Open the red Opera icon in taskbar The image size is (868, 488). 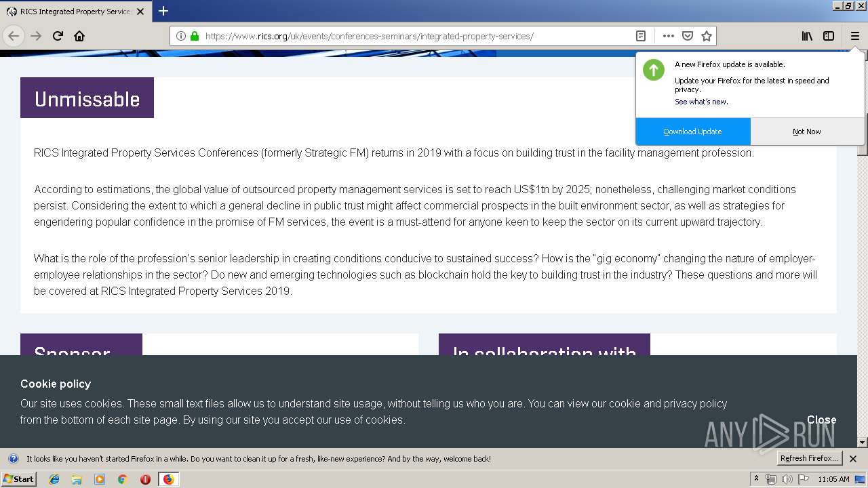point(145,479)
